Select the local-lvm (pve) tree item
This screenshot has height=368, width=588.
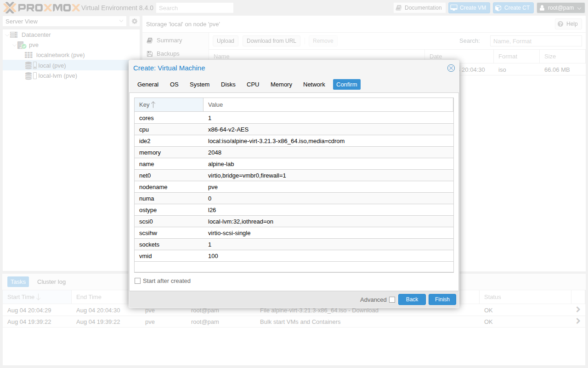click(58, 76)
